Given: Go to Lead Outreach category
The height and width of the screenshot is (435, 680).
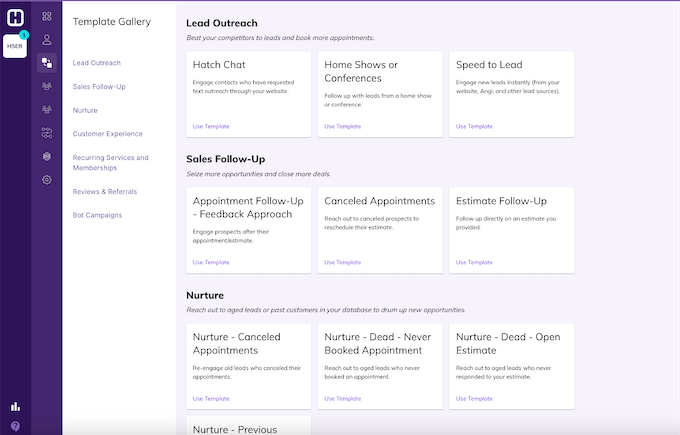Looking at the screenshot, I should click(x=97, y=63).
